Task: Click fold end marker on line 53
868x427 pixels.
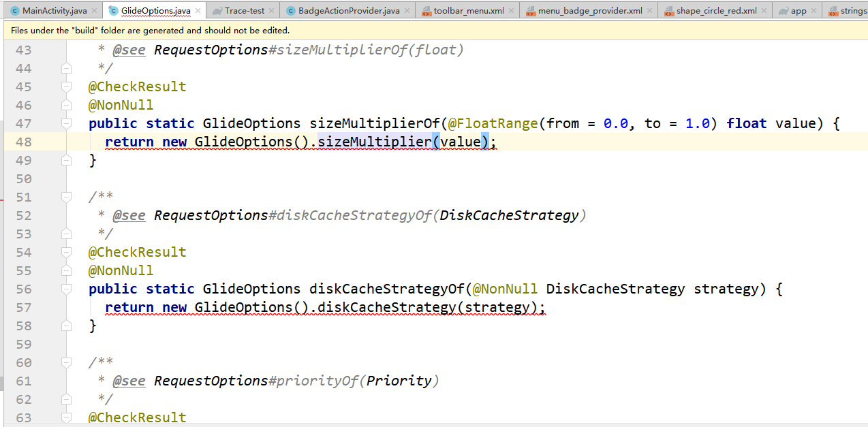Action: pos(66,234)
